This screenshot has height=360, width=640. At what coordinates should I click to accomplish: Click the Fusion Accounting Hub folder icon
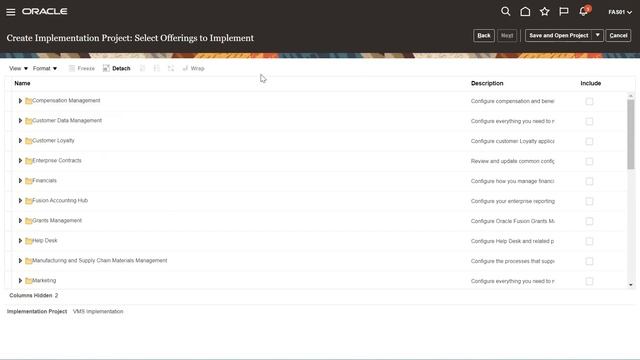28,201
